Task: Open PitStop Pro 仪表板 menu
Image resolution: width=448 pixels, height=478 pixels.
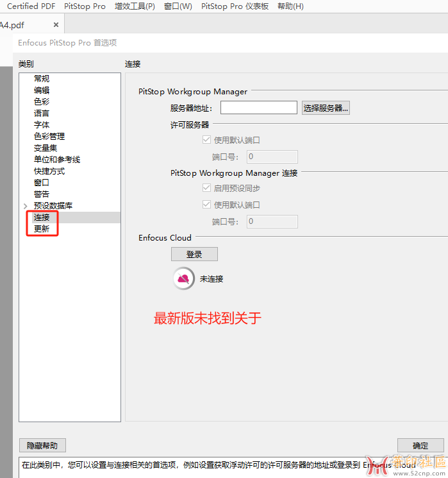Action: [x=235, y=6]
